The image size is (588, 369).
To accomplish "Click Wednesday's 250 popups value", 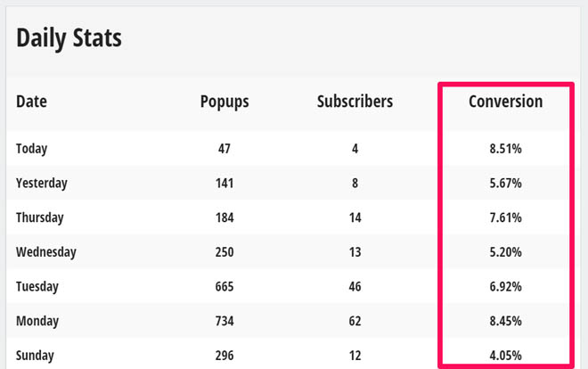I will click(225, 252).
